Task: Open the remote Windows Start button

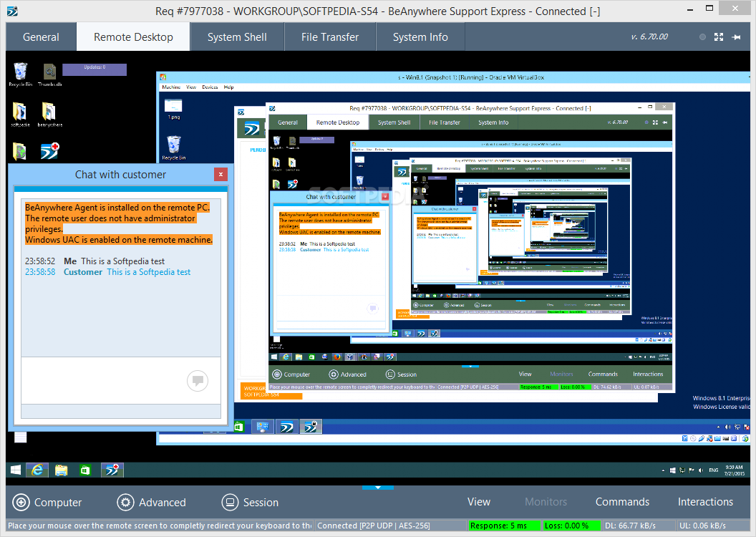Action: click(16, 470)
